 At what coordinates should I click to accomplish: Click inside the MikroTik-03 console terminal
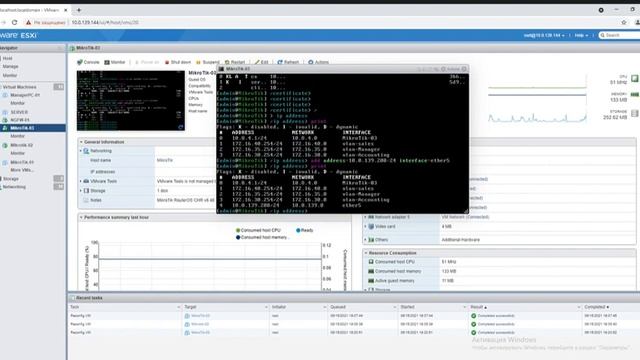[x=342, y=143]
